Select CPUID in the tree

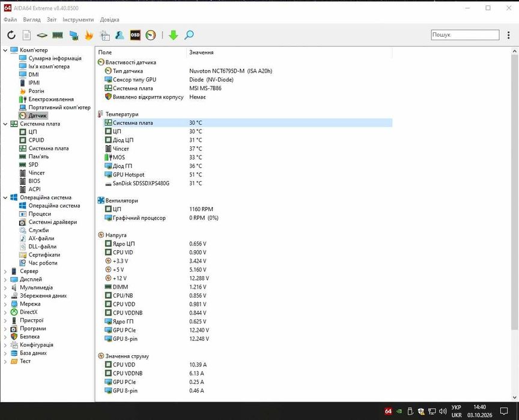(x=36, y=140)
